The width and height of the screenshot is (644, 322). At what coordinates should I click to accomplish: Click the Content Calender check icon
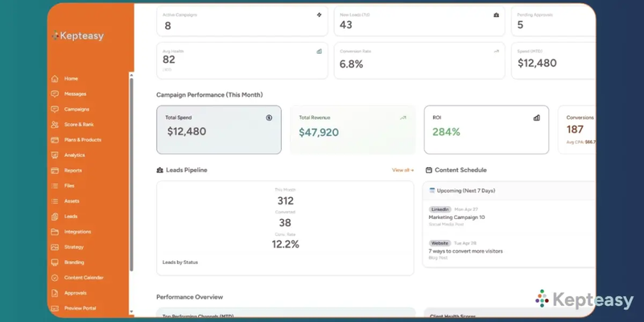click(55, 278)
